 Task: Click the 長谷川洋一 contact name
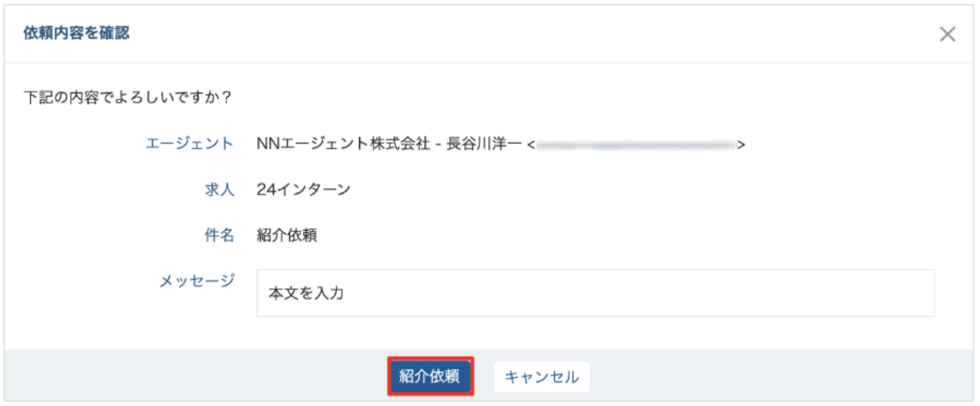click(x=484, y=144)
